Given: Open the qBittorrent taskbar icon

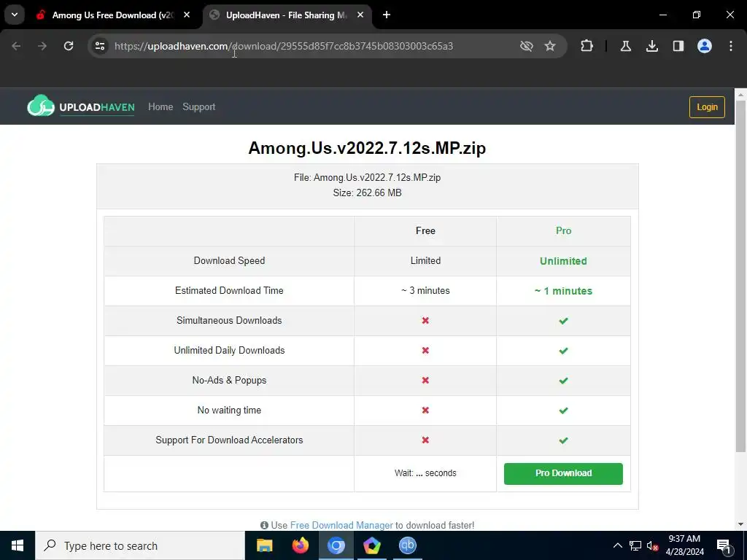Looking at the screenshot, I should [407, 545].
